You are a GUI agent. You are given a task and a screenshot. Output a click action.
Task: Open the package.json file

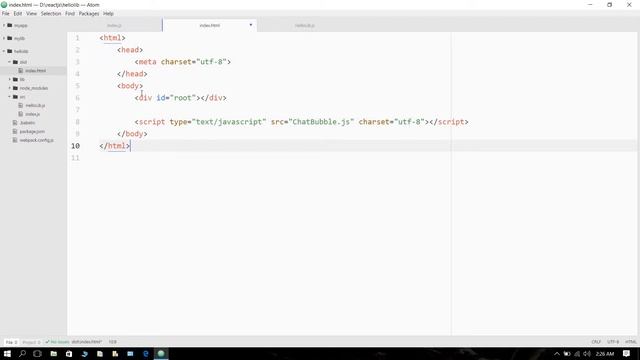[32, 131]
